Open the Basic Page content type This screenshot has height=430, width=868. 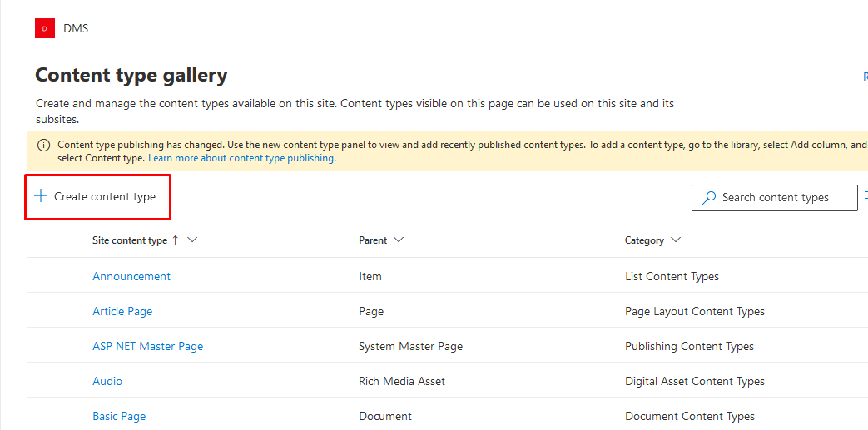tap(119, 416)
